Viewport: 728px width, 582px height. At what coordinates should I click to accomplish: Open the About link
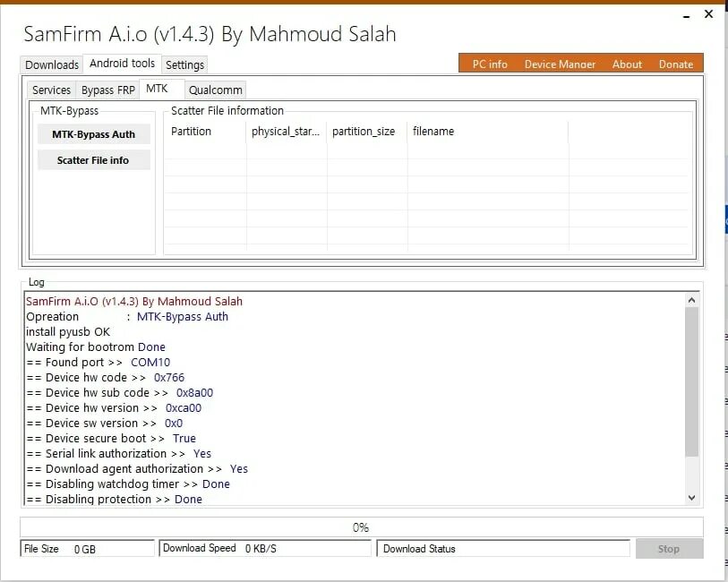pos(627,64)
